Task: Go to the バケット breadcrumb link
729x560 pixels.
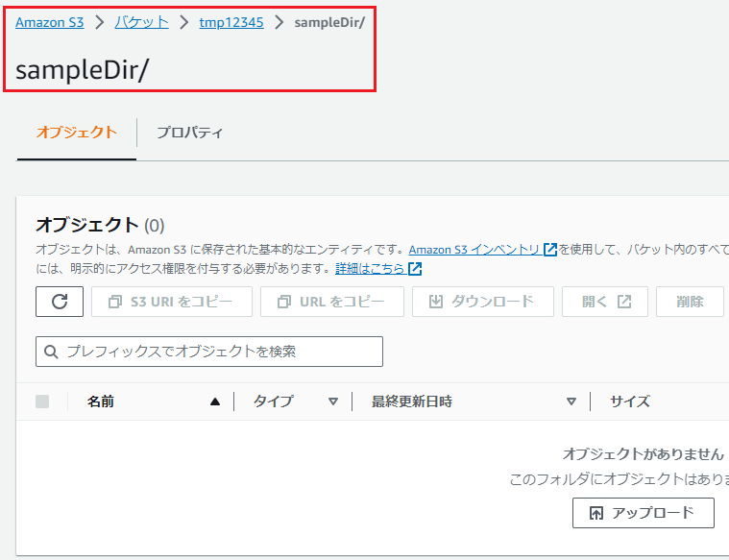Action: coord(141,22)
